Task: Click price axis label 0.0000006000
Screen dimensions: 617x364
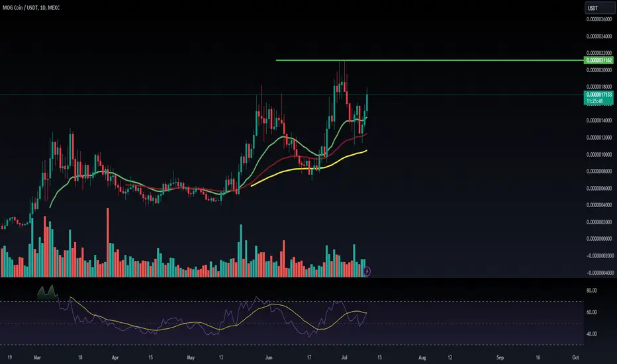Action: (x=599, y=188)
